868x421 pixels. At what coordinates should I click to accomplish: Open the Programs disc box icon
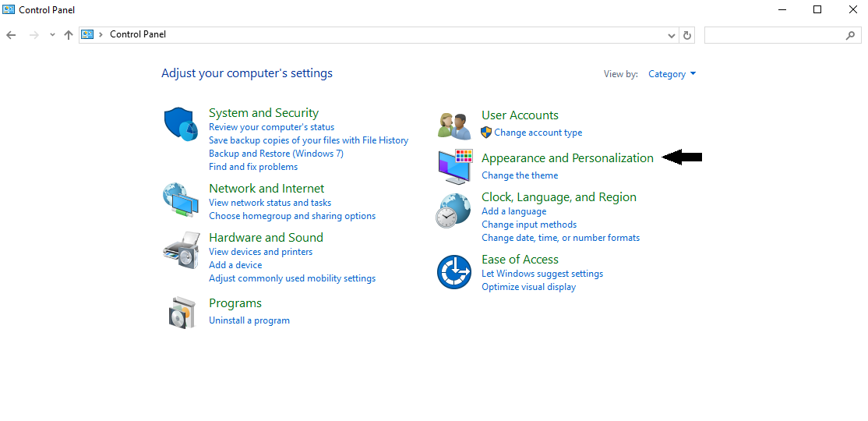pos(181,313)
